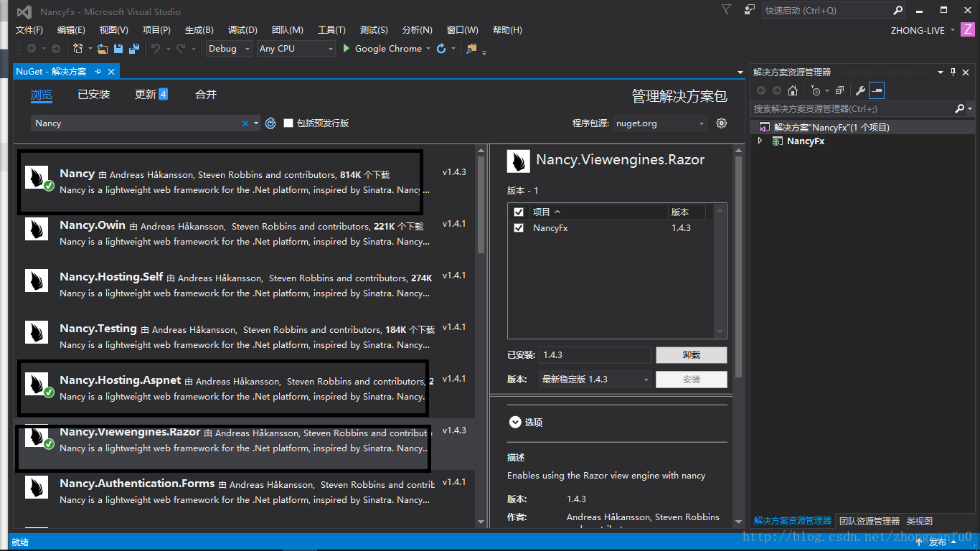Click the open file folder icon
The width and height of the screenshot is (980, 551).
(103, 49)
